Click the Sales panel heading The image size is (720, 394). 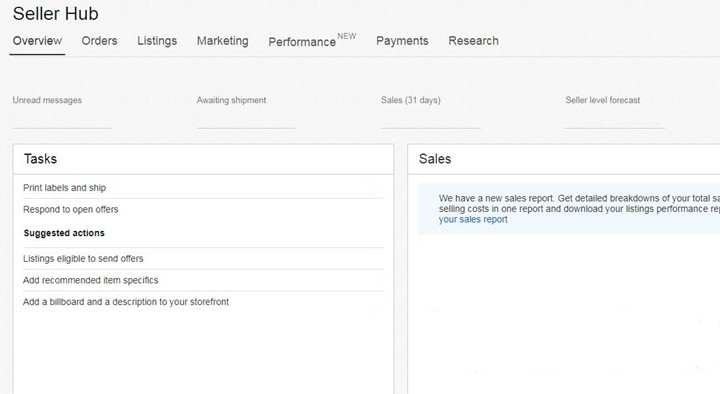(435, 159)
